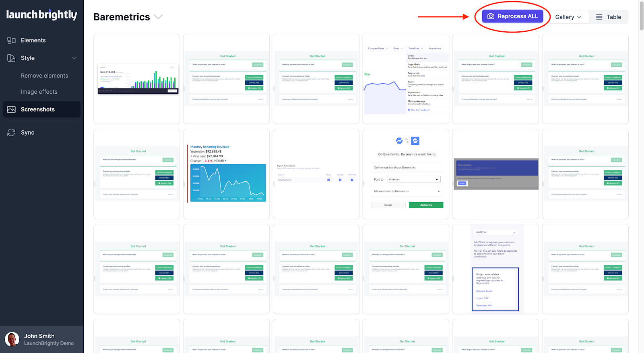Select Image effects in the sidebar
Screen dimensions: 644x353
pos(39,92)
